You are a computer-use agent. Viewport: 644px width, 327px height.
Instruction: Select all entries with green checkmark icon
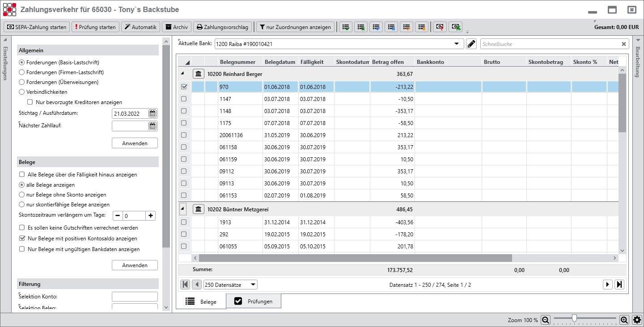point(345,27)
